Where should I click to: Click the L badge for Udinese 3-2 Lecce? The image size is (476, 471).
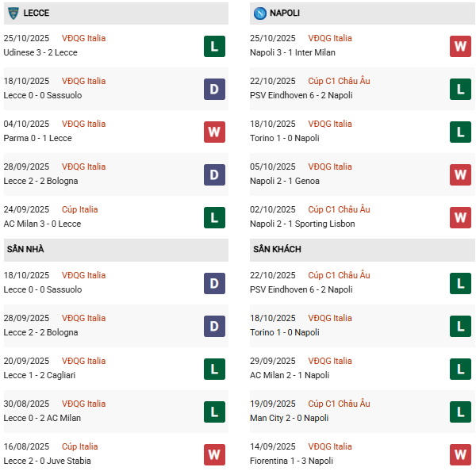(214, 46)
